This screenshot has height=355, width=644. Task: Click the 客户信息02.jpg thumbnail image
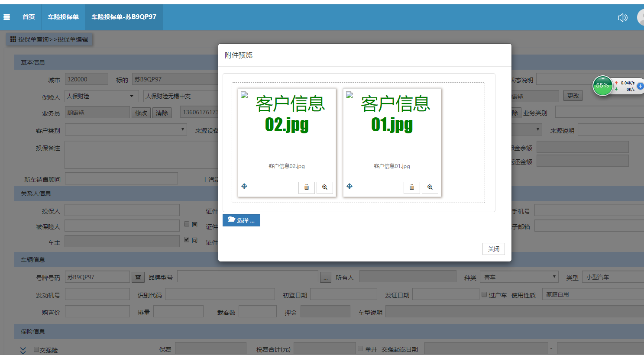[x=287, y=126]
